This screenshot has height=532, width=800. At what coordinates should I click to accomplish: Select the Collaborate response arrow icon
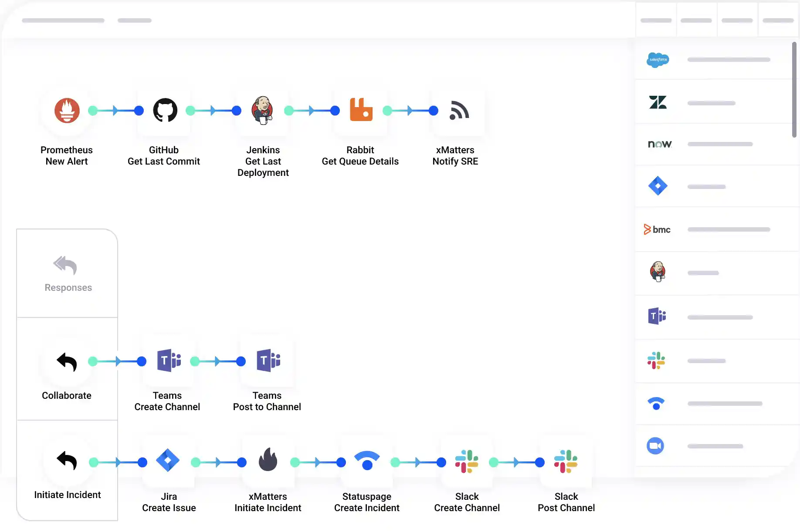(x=67, y=362)
